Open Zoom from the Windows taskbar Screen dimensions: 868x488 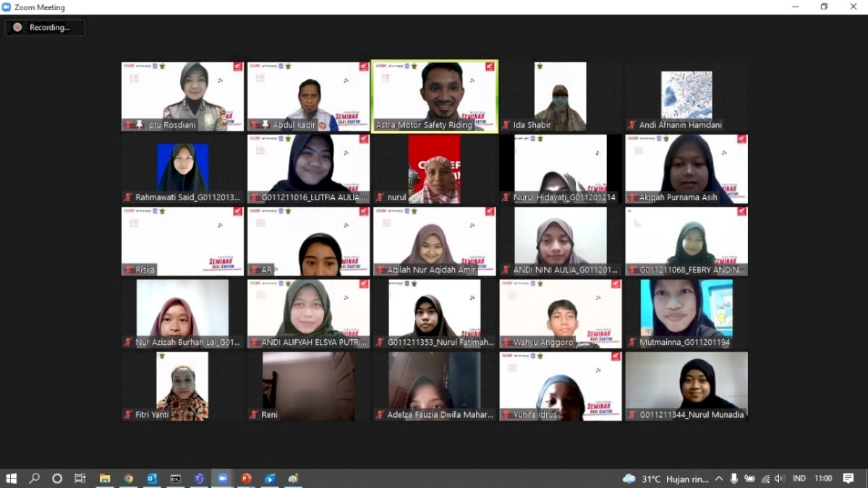(x=222, y=479)
